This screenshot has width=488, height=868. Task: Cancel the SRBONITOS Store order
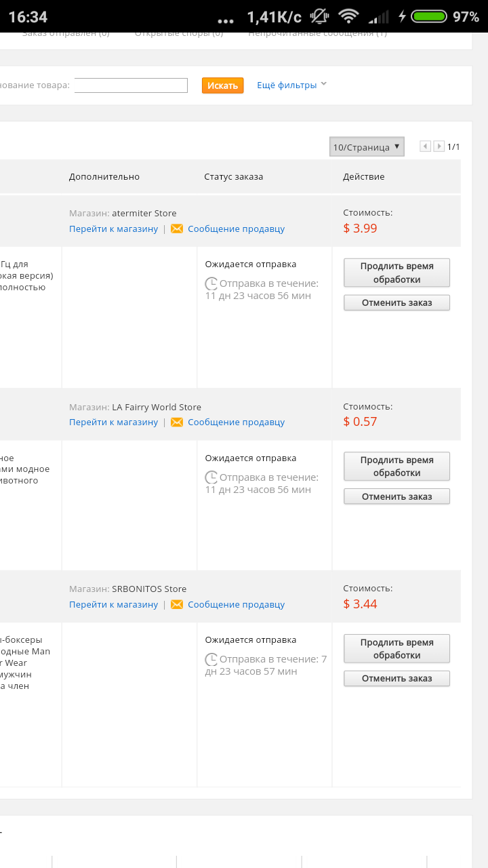coord(396,678)
